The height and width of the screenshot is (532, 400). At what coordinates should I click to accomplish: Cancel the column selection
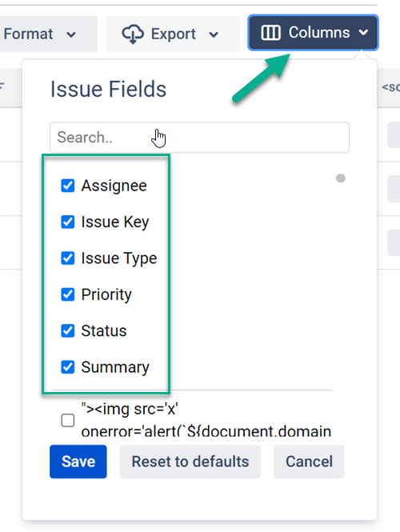[309, 462]
